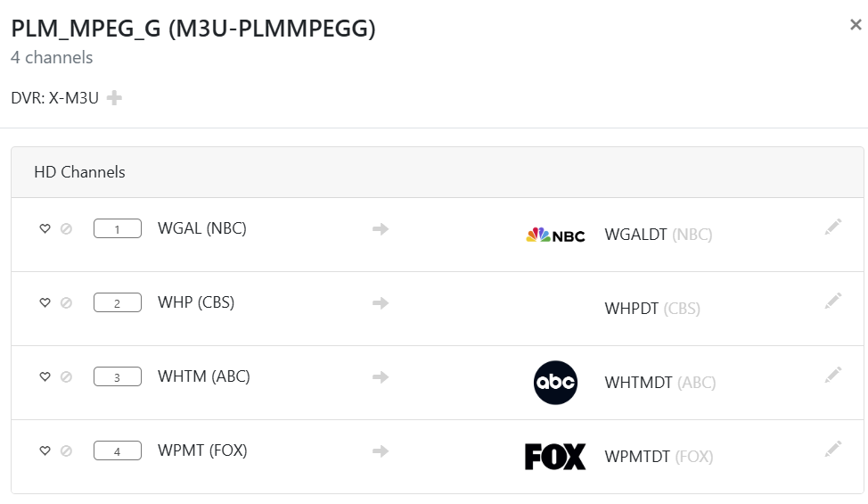Image resolution: width=868 pixels, height=504 pixels.
Task: Mark WHTM (ABC) as favorite via heart
Action: [x=45, y=376]
